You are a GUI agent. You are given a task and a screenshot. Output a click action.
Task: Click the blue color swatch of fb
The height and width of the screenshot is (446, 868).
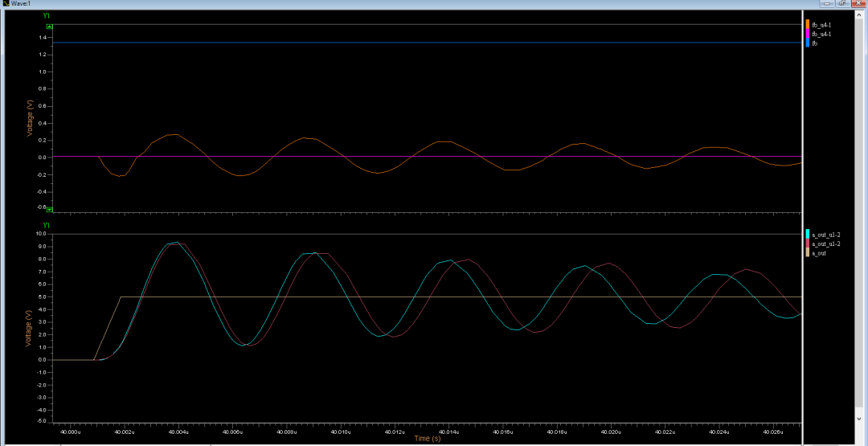click(x=808, y=43)
